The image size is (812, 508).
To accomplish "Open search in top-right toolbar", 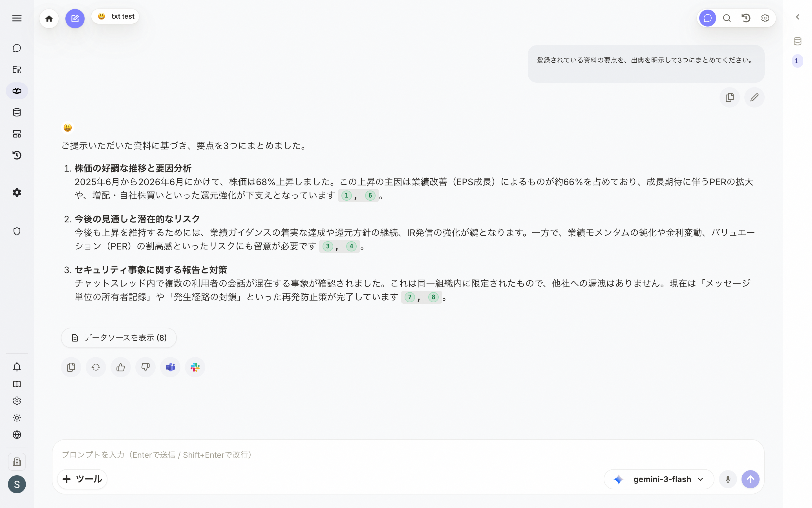I will [727, 18].
